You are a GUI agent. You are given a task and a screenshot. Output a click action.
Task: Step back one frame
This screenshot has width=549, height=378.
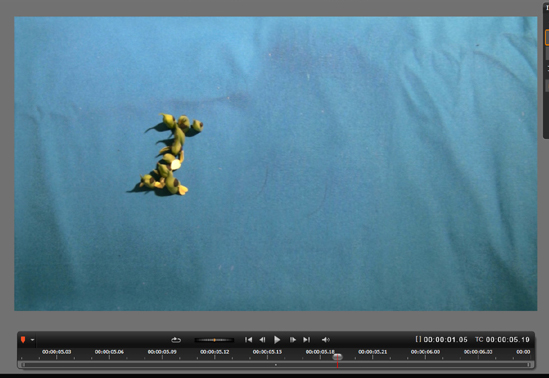click(262, 340)
